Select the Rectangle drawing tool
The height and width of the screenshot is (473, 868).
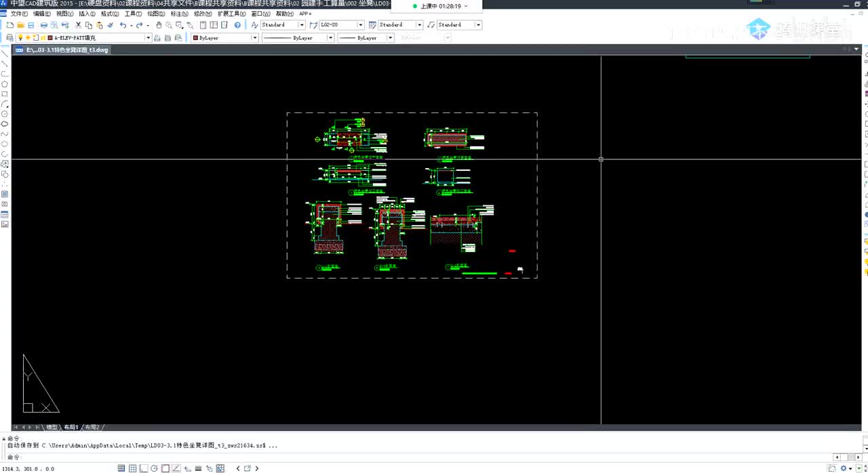pyautogui.click(x=5, y=94)
